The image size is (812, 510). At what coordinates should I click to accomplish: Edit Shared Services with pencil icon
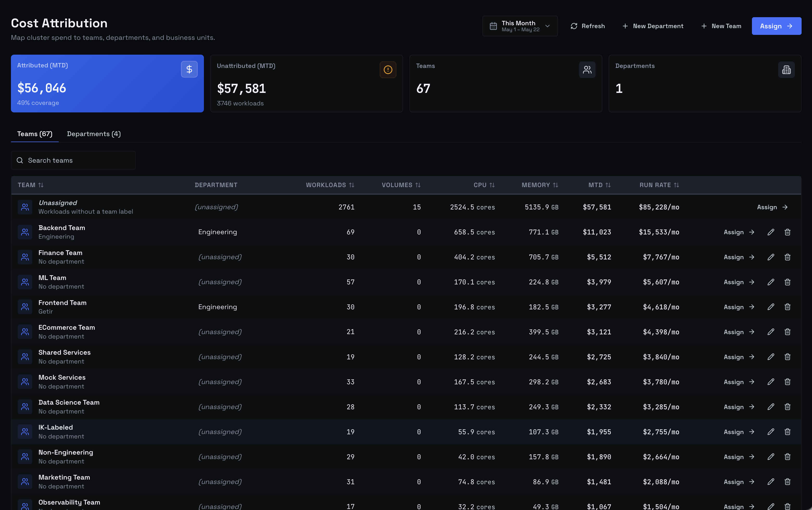pyautogui.click(x=771, y=357)
